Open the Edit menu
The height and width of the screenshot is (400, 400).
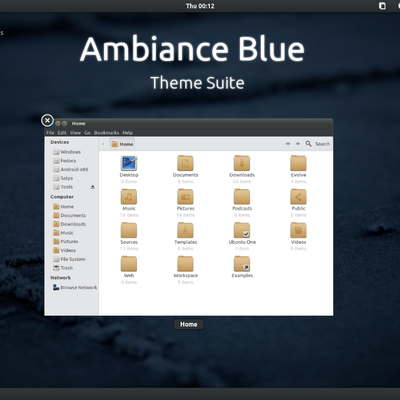click(62, 133)
